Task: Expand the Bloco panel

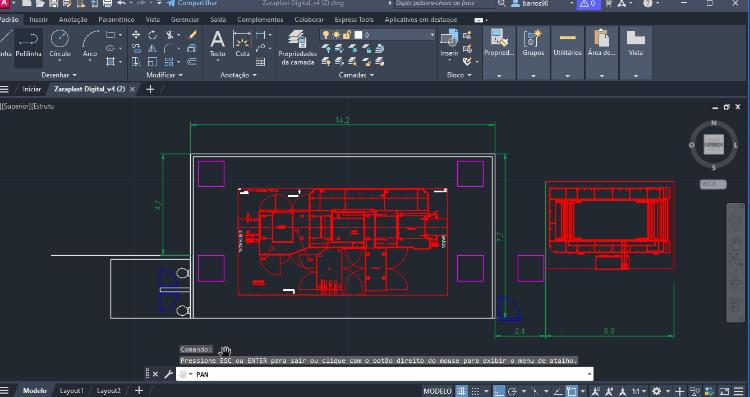Action: [459, 75]
